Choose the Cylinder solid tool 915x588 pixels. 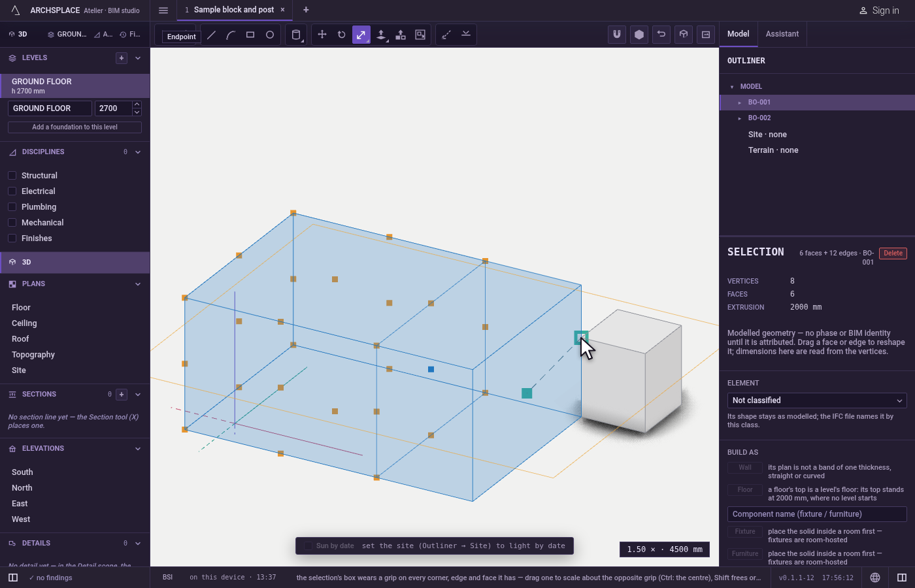[296, 35]
